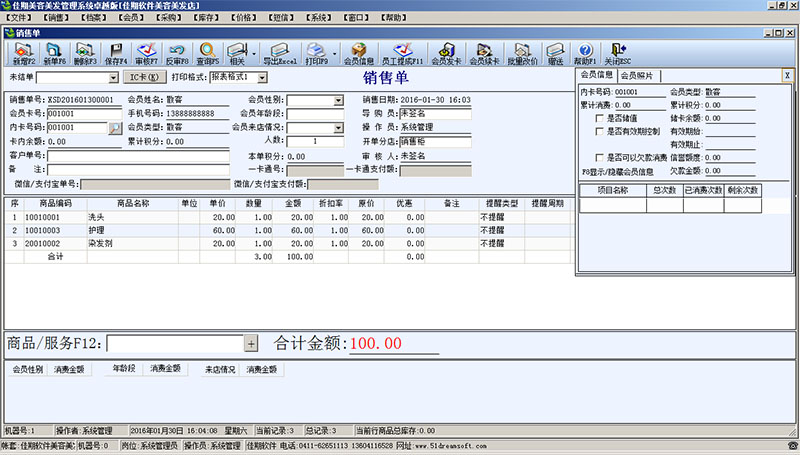
Task: Open help via 帮助F1 icon
Action: pyautogui.click(x=585, y=54)
